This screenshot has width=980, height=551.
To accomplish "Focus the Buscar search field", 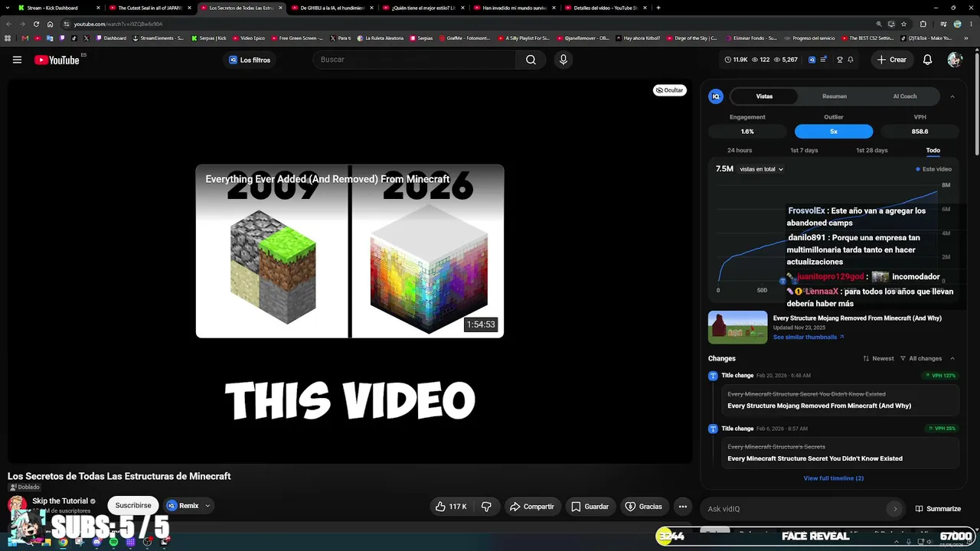I will pos(414,60).
